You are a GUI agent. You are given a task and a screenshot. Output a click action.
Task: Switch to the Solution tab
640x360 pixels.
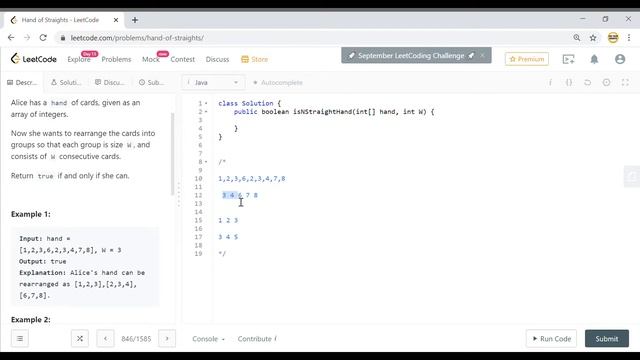tap(66, 82)
